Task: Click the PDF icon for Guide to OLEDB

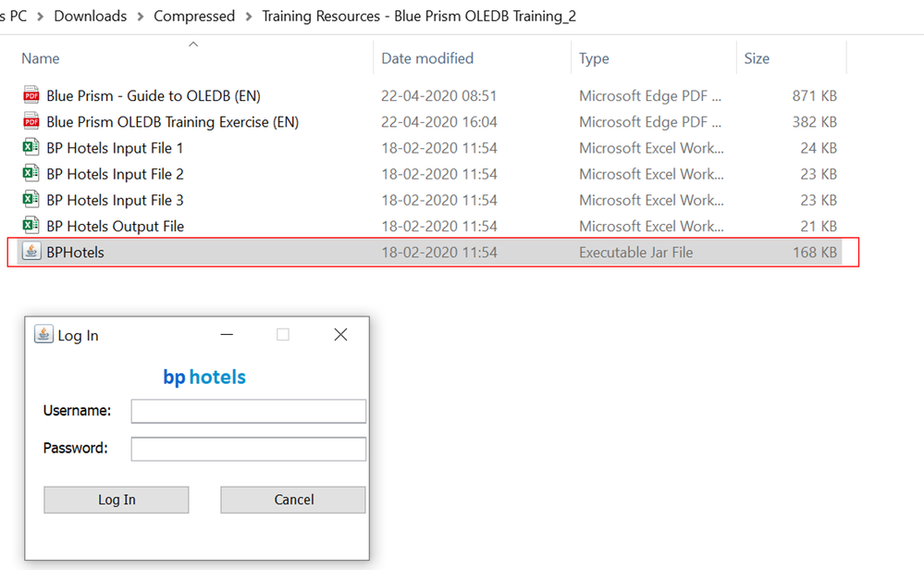Action: click(x=31, y=95)
